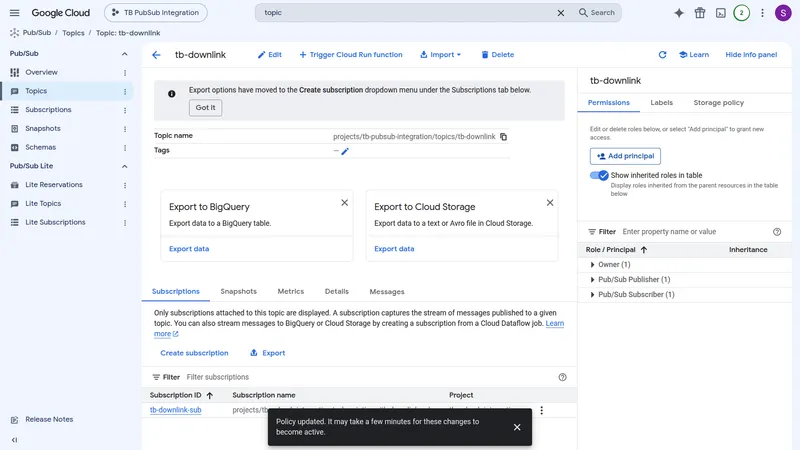Close the Policy updated notification
The height and width of the screenshot is (450, 800).
[x=517, y=427]
